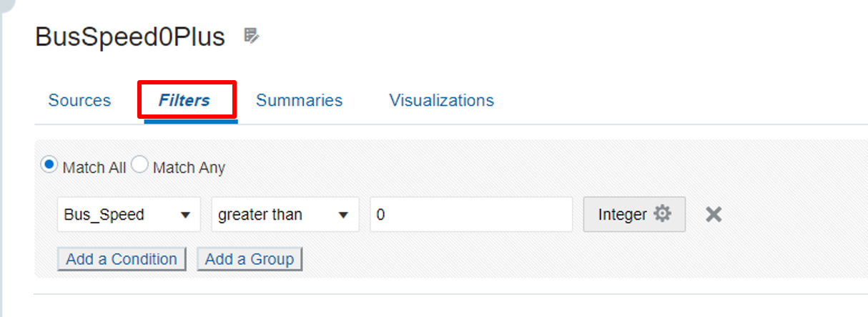868x317 pixels.
Task: Focus the filter value field containing 0
Action: tap(470, 215)
